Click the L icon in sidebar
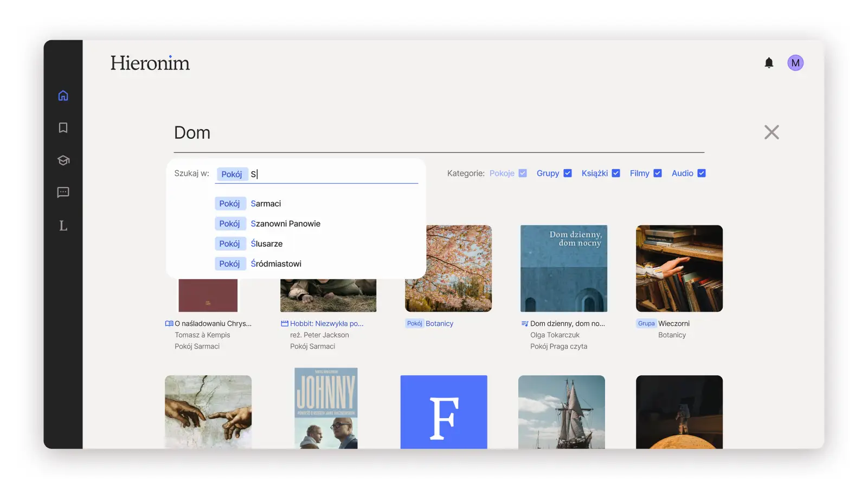 point(63,226)
